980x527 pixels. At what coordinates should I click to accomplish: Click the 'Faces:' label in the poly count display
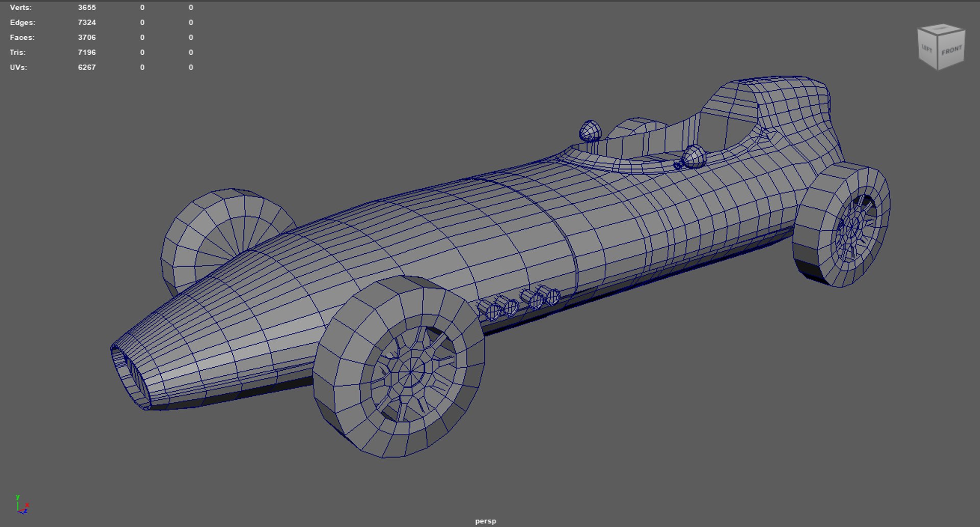[22, 37]
